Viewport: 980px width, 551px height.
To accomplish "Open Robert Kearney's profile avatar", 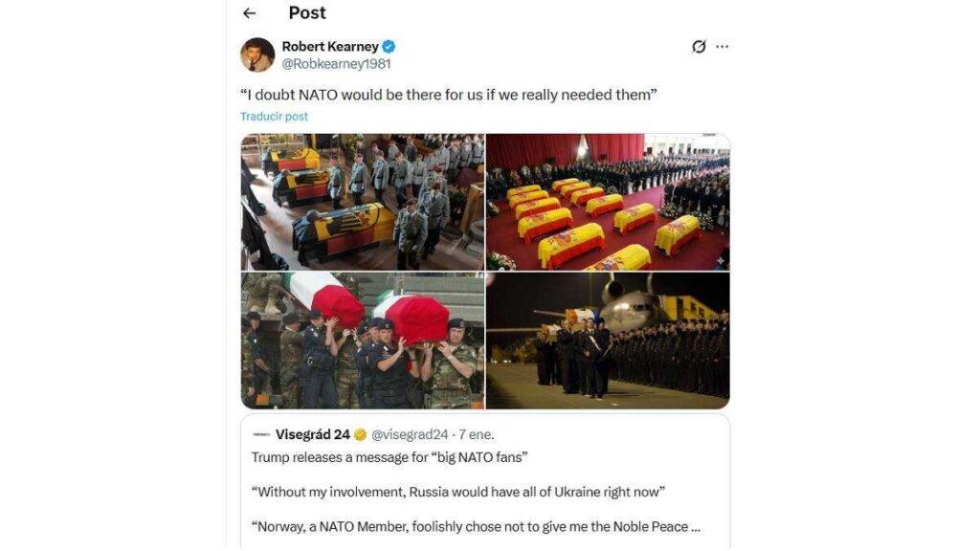I will (257, 55).
